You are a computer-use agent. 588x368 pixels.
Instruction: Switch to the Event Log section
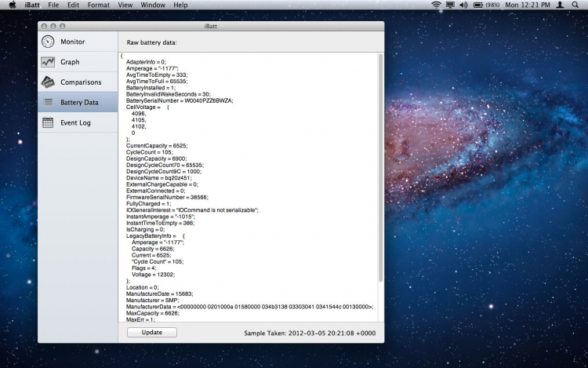tap(78, 122)
